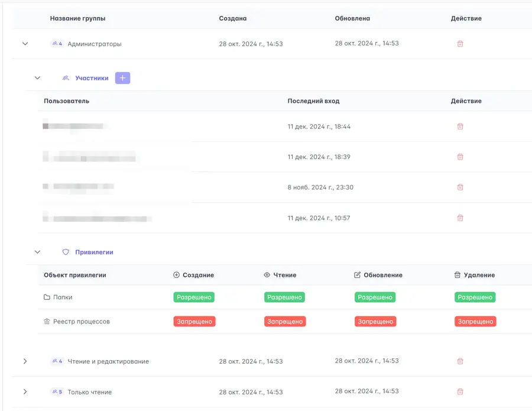Delete the Только чтение group
Image resolution: width=532 pixels, height=411 pixels.
click(460, 391)
